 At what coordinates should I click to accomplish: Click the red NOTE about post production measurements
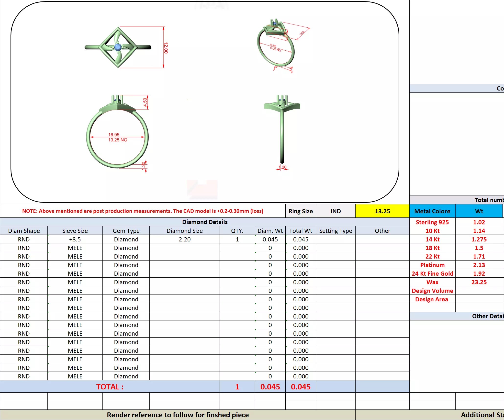[143, 211]
